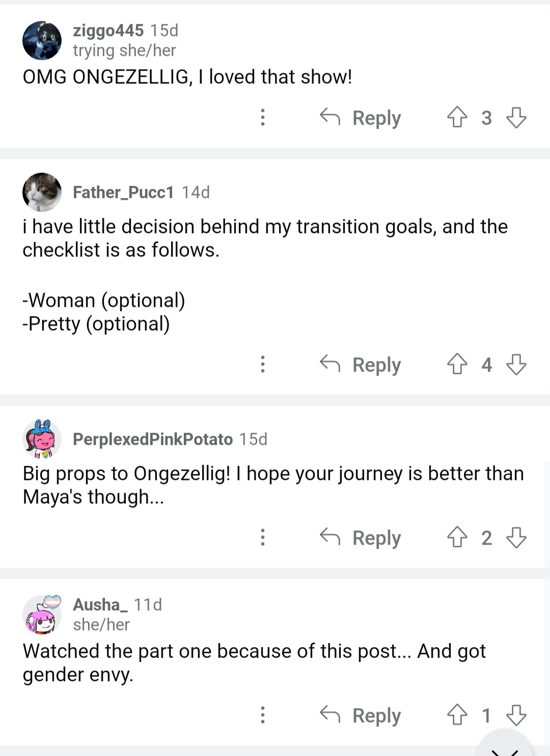Upvote Father_Pucc1's checklist comment
The width and height of the screenshot is (550, 756).
pos(457,365)
